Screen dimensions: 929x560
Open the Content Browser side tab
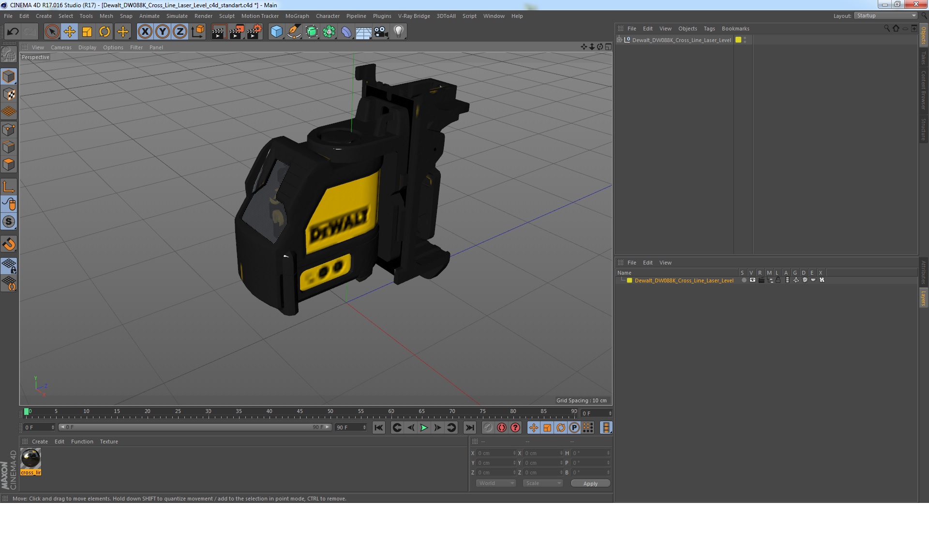point(924,90)
